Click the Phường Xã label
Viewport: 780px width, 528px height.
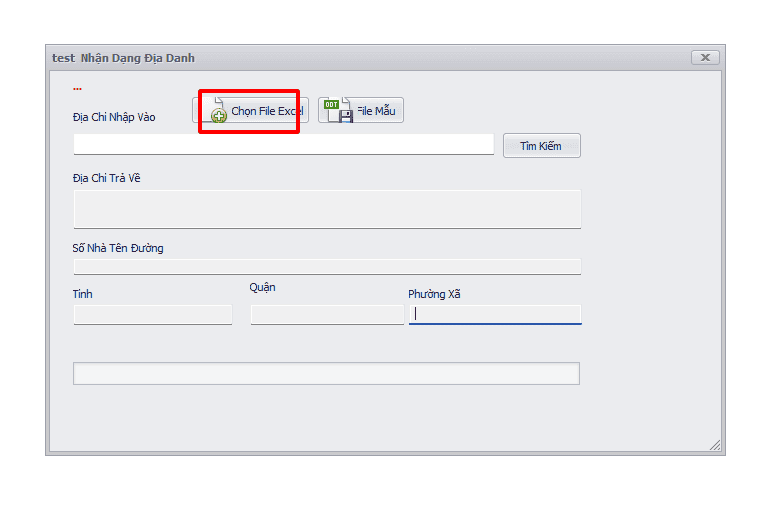pyautogui.click(x=434, y=294)
